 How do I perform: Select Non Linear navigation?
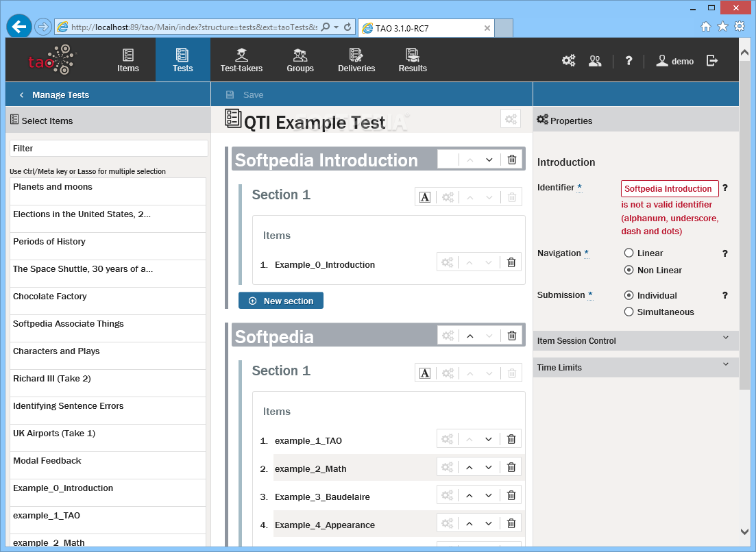coord(629,270)
